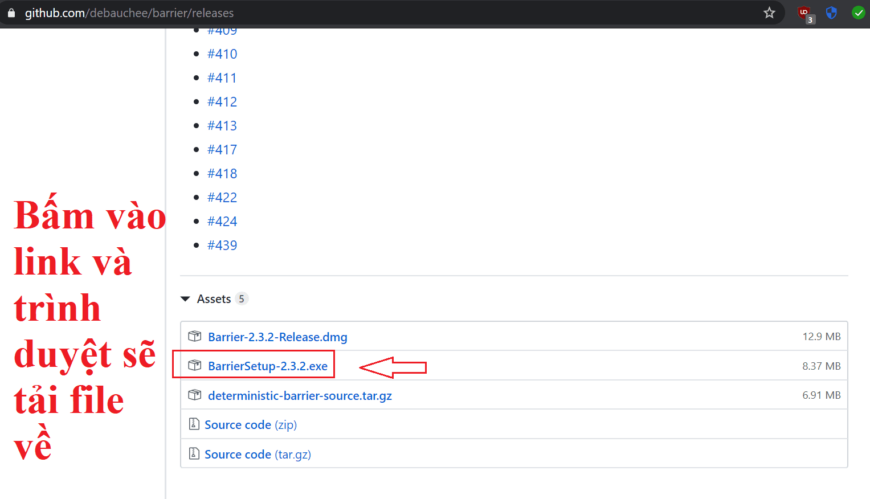Click zip file icon beside Source code (zip)

click(x=194, y=425)
